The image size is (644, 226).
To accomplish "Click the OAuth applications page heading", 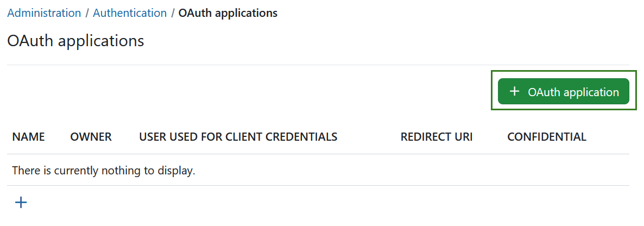I will [75, 41].
